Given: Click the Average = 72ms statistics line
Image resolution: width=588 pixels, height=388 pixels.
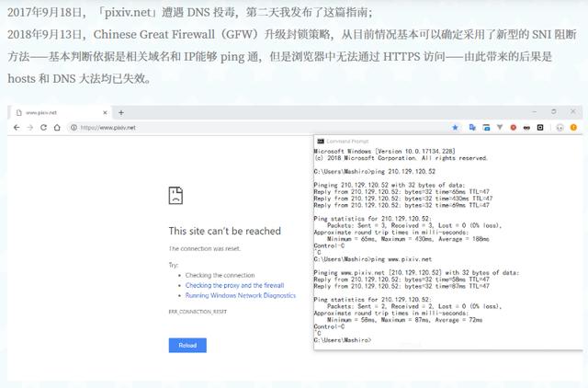Looking at the screenshot, I should pyautogui.click(x=404, y=320).
